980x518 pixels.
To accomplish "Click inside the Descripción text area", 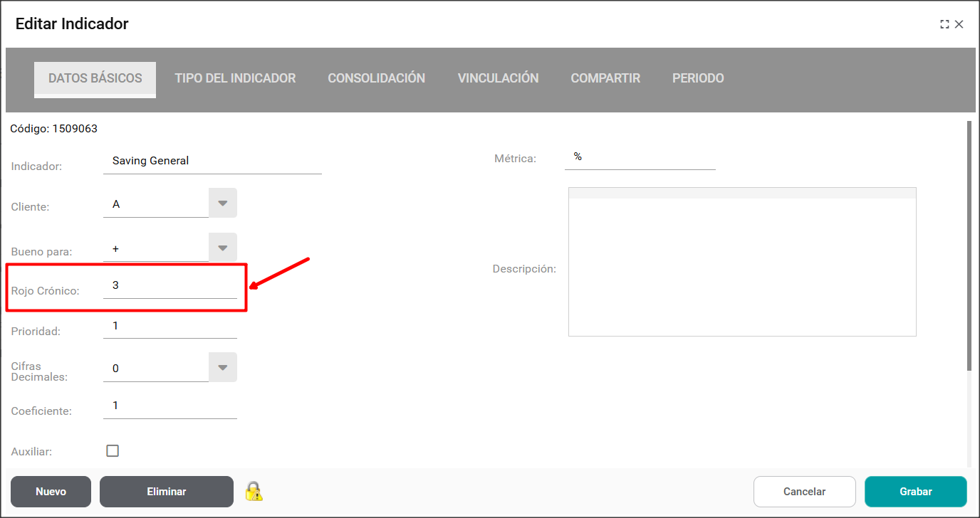I will [741, 267].
